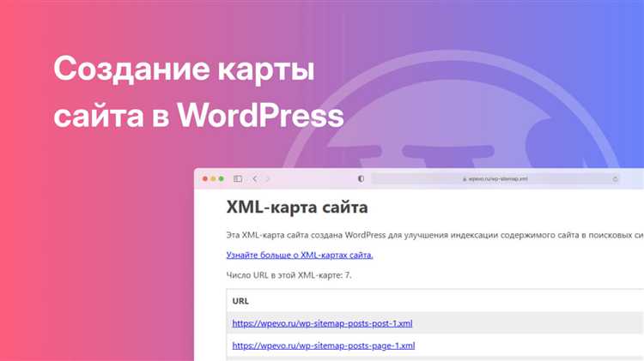Select the text 'Число URL в этой XML-карте: 7.'
The image size is (644, 361).
289,275
